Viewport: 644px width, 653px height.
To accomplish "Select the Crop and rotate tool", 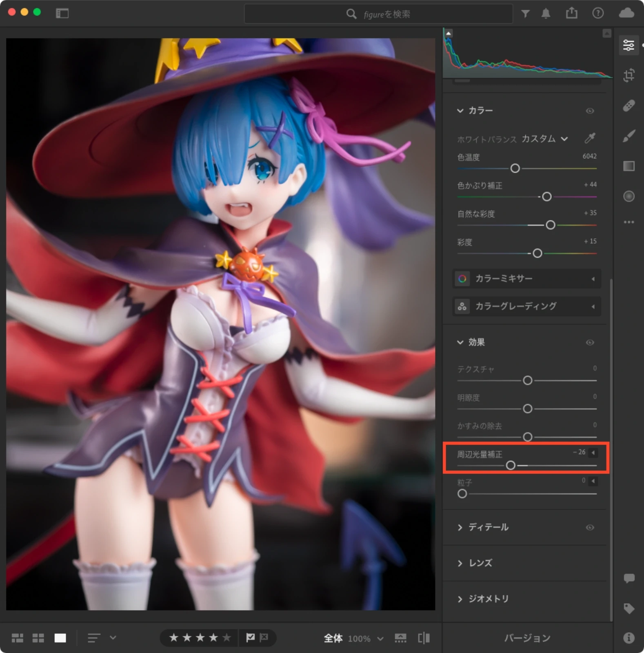I will 628,75.
